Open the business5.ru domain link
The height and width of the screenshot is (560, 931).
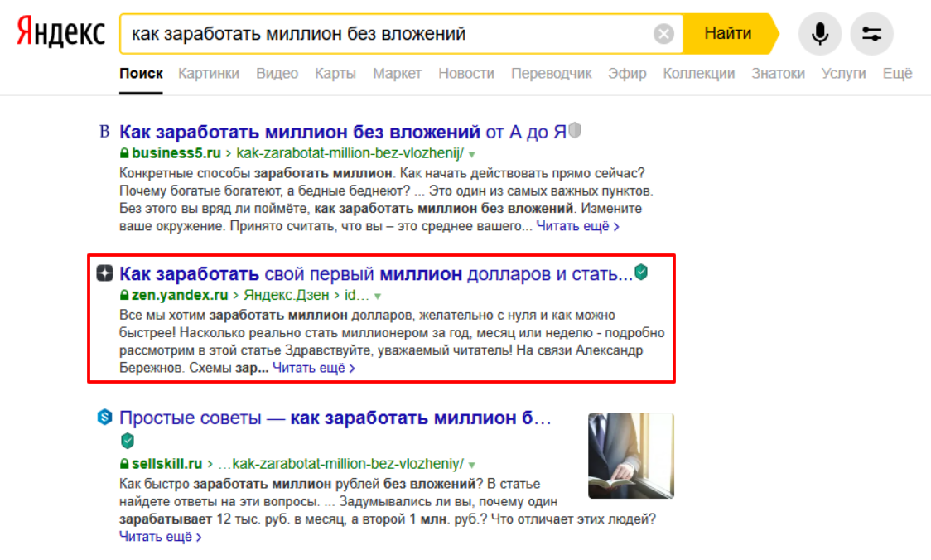coord(176,153)
